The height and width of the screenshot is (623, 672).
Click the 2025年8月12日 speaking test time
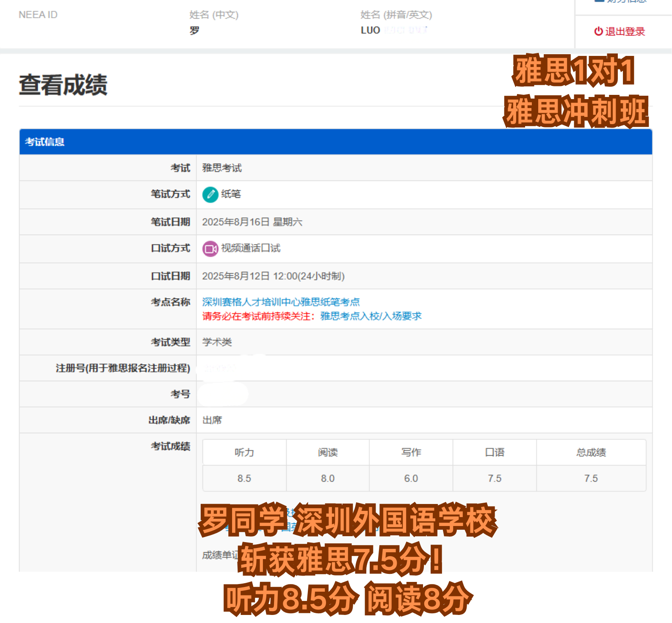(x=273, y=276)
